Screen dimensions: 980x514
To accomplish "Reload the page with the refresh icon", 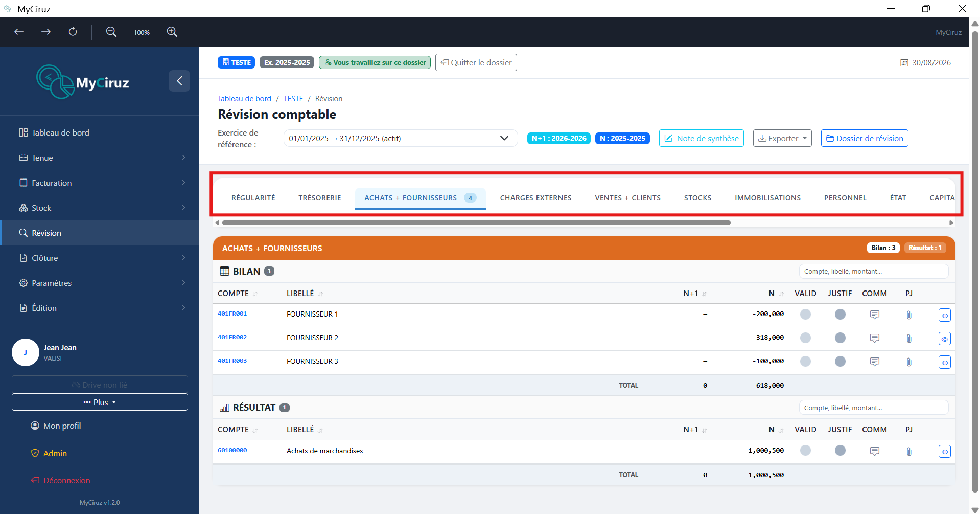I will [73, 32].
